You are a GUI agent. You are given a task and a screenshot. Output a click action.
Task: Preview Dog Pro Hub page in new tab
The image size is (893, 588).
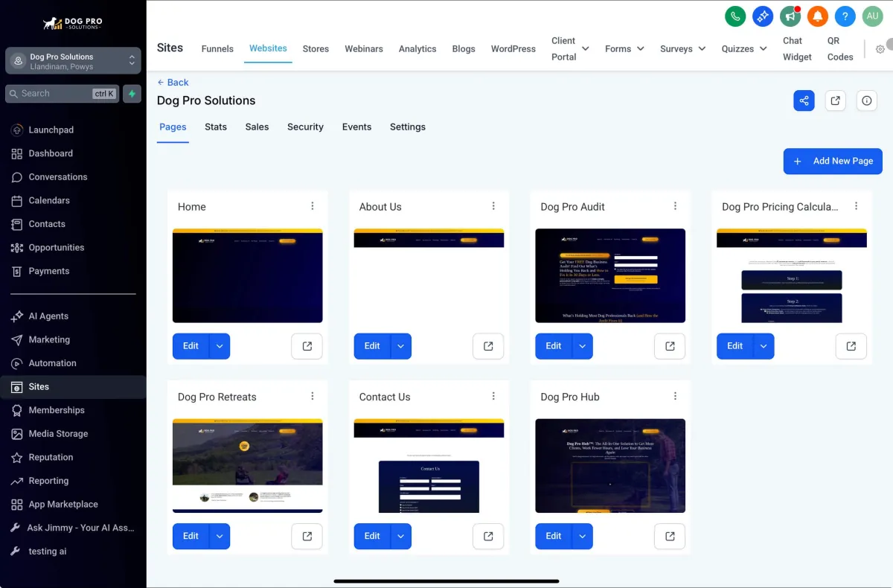[670, 536]
